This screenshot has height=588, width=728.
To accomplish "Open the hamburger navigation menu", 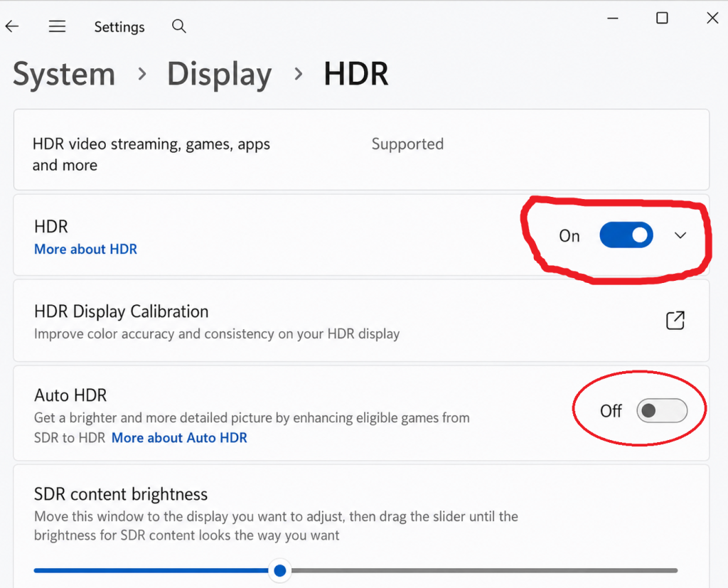I will click(57, 26).
